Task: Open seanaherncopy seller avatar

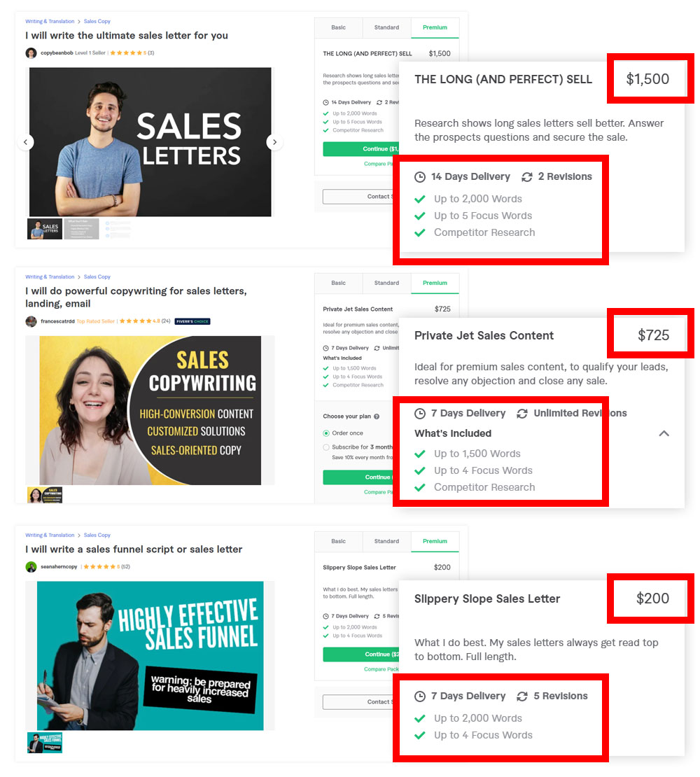Action: pyautogui.click(x=31, y=567)
